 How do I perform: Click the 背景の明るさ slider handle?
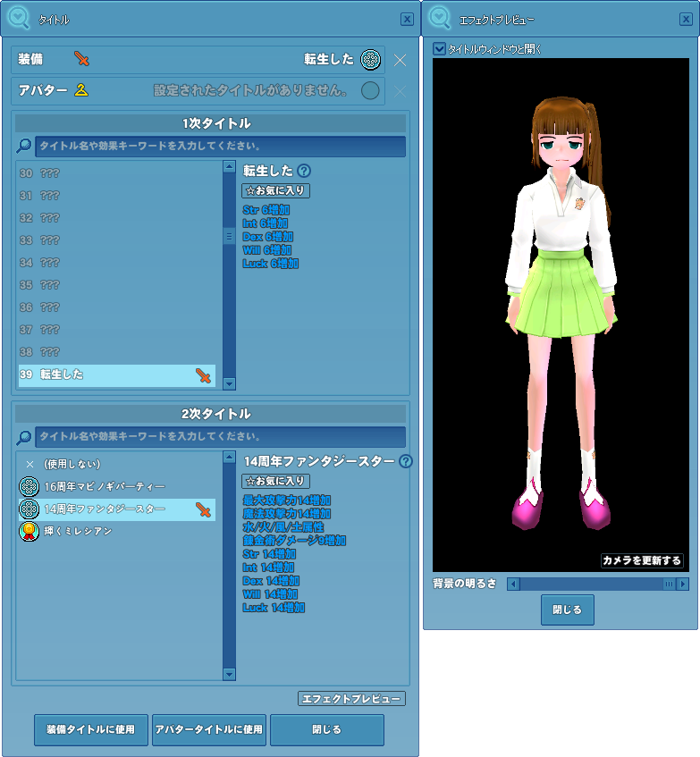click(x=669, y=585)
